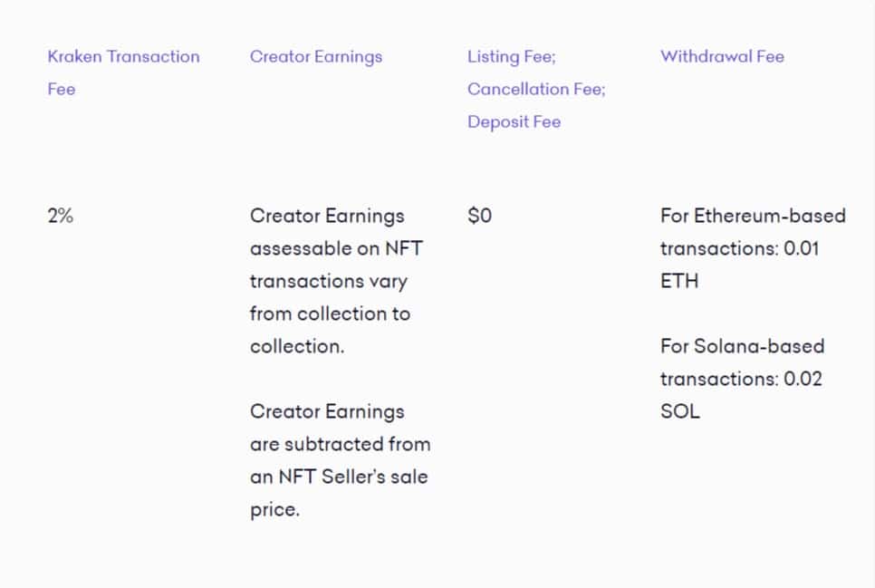
Task: Click the Withdrawal Fee column header
Action: tap(722, 57)
